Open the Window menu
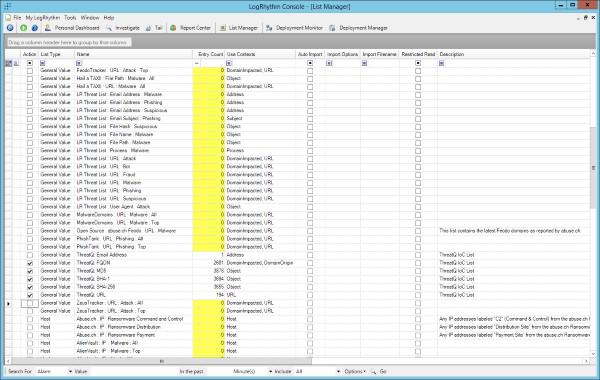The image size is (600, 380). (x=90, y=18)
